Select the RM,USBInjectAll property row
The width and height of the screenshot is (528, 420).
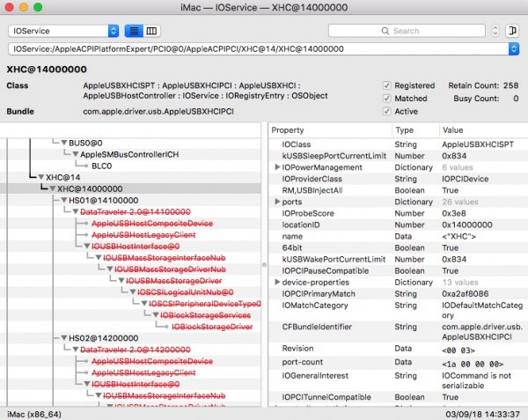(399, 190)
